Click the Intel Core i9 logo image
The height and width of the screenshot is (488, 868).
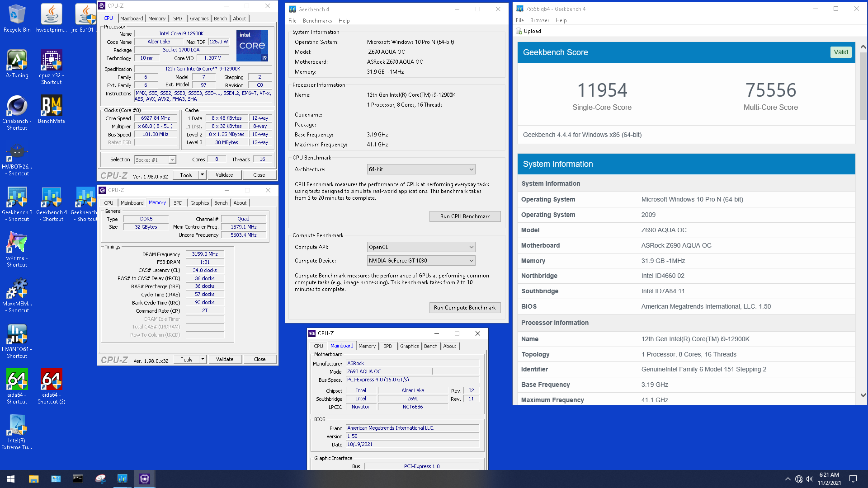(252, 46)
